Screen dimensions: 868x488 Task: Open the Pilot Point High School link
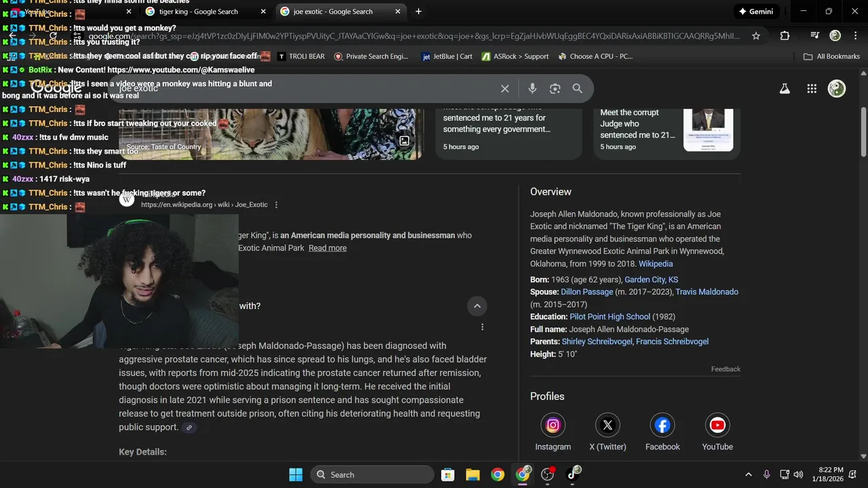610,317
